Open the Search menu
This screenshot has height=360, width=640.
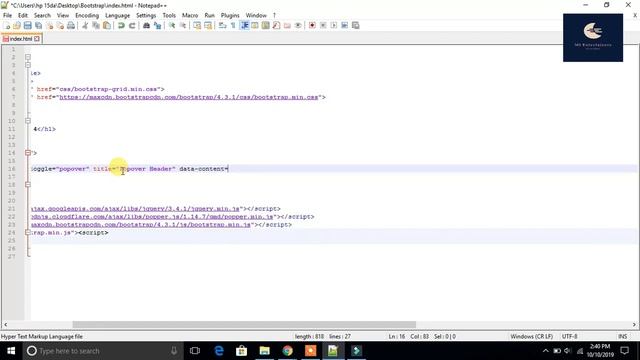(x=42, y=16)
